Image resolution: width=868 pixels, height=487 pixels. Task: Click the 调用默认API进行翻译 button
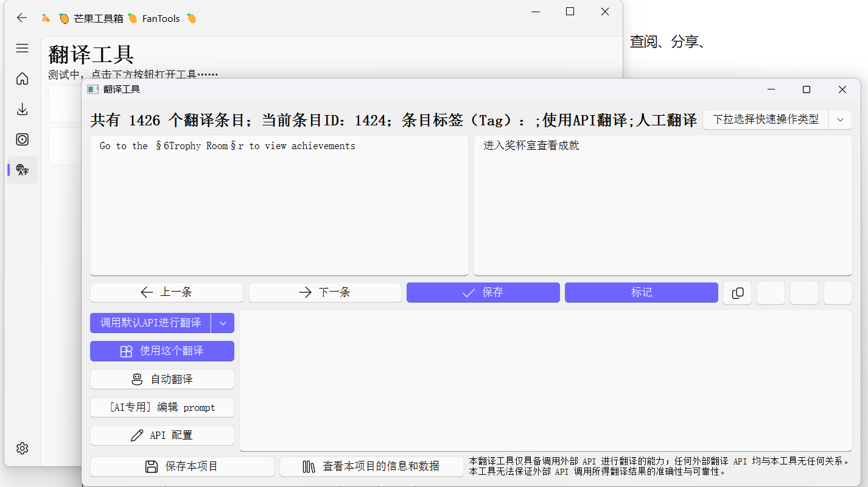coord(150,323)
